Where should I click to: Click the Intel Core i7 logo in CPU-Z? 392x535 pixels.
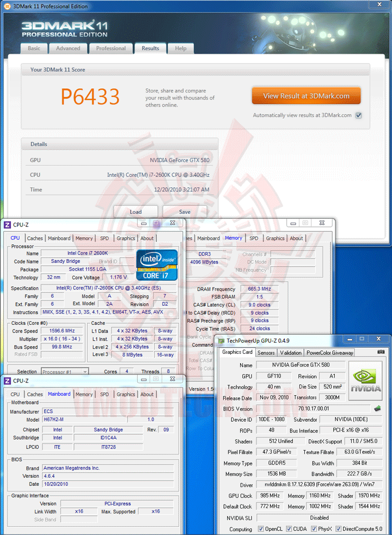pos(157,265)
